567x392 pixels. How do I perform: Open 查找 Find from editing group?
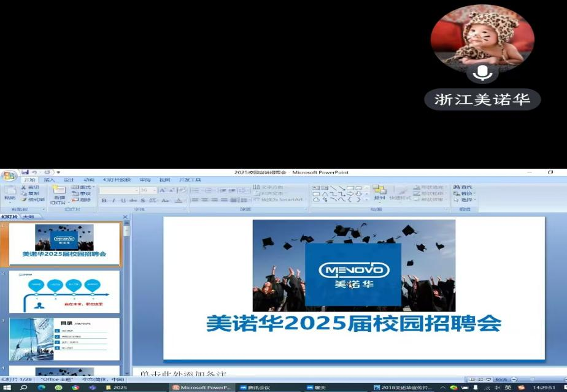(x=463, y=187)
